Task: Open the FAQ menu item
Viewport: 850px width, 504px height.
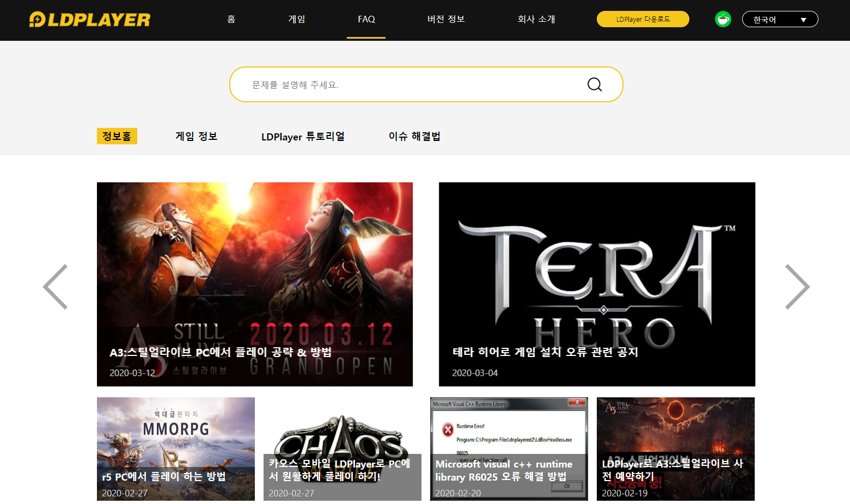Action: pos(366,19)
